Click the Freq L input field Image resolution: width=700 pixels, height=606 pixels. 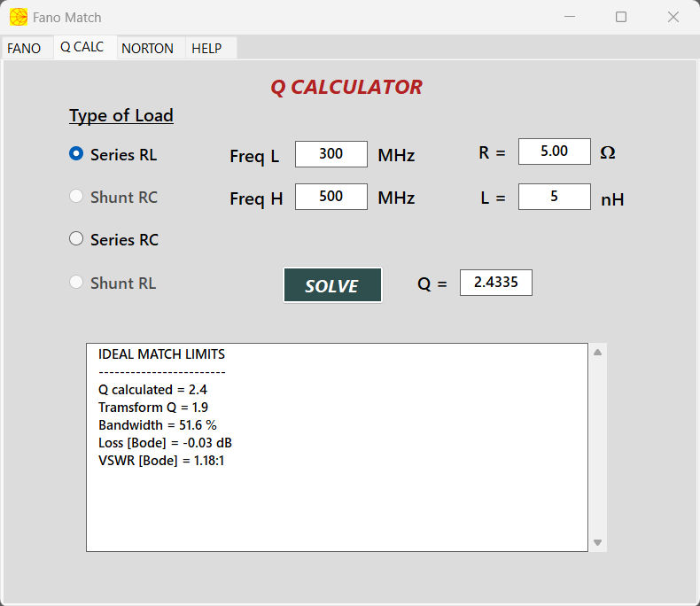[331, 154]
